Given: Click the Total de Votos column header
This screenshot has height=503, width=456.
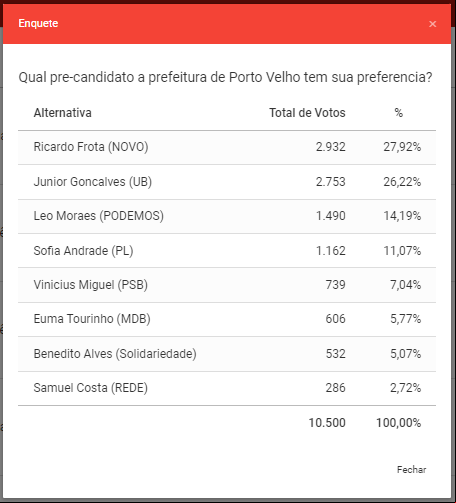Looking at the screenshot, I should coord(307,113).
